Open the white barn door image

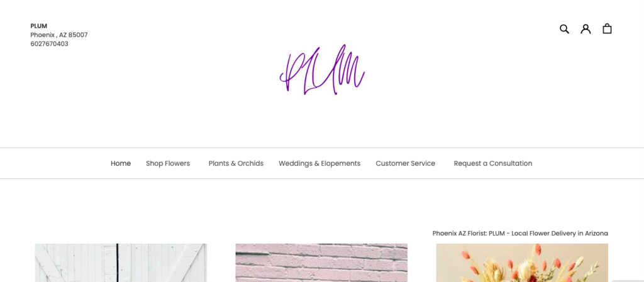(121, 263)
